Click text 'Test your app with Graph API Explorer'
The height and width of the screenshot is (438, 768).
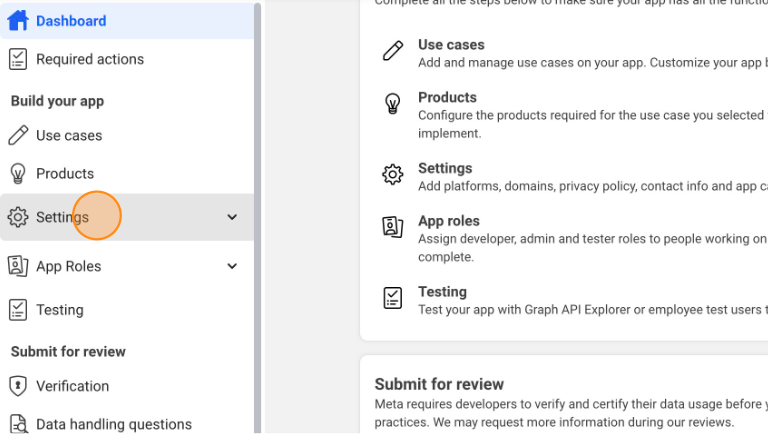pyautogui.click(x=524, y=310)
